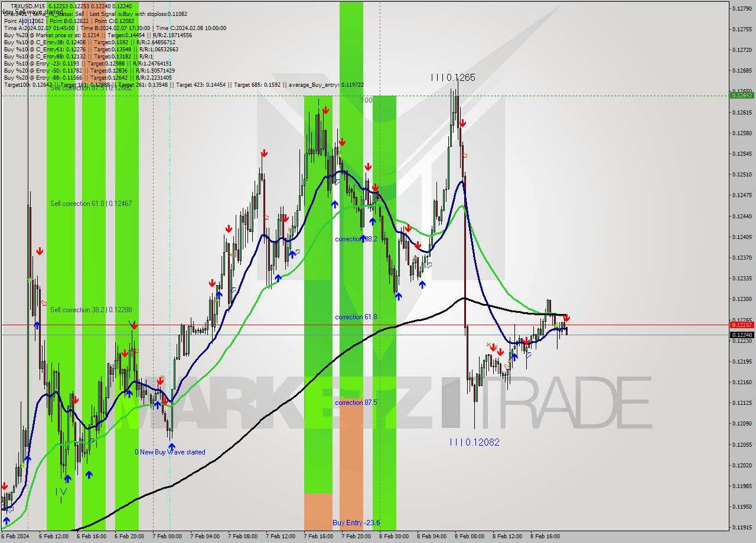Click the gray 0.12240 current price tag
The height and width of the screenshot is (543, 756).
(742, 335)
